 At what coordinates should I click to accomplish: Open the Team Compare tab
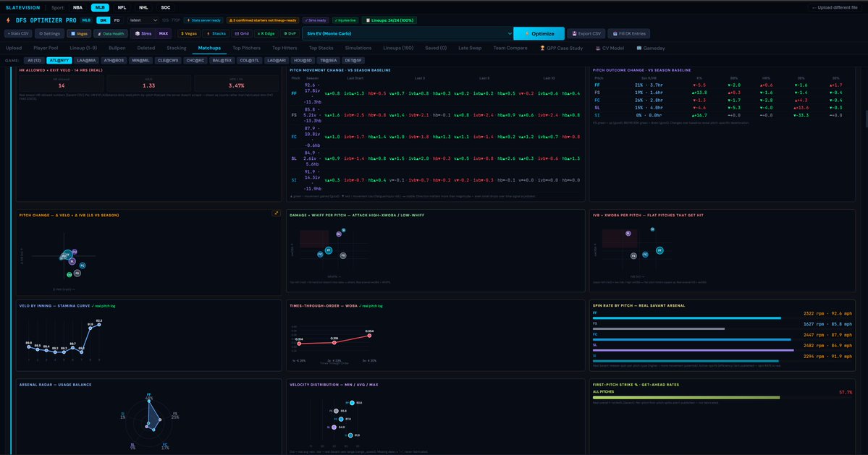(x=510, y=48)
